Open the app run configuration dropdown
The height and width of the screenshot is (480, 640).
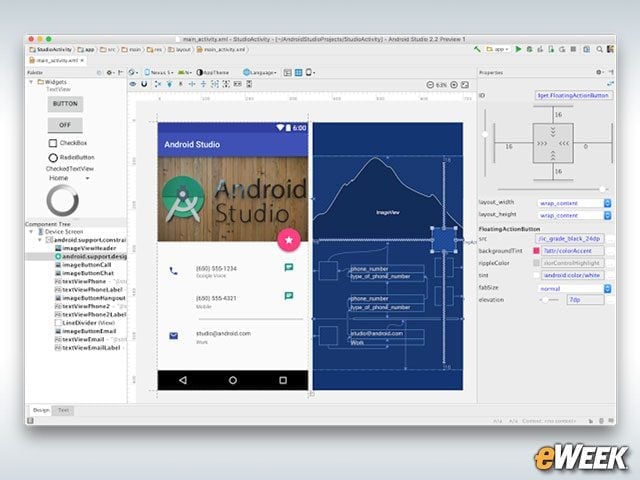497,49
